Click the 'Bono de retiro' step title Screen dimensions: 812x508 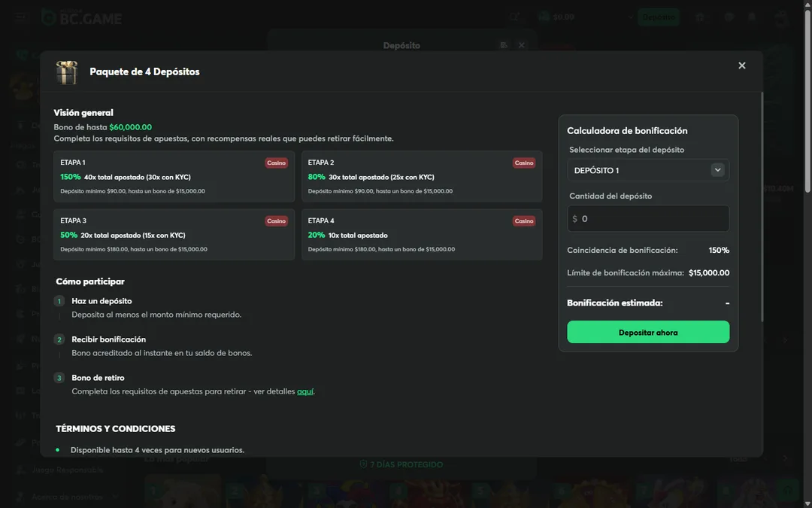(x=98, y=378)
